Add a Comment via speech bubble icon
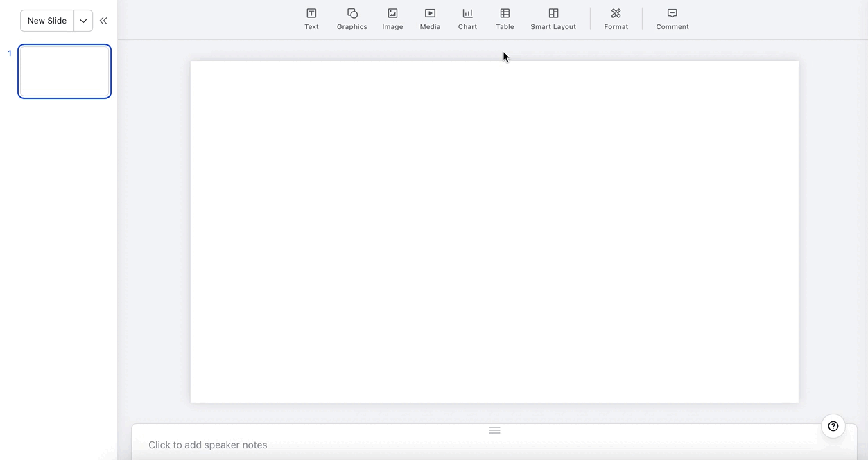This screenshot has width=868, height=460. pos(672,13)
